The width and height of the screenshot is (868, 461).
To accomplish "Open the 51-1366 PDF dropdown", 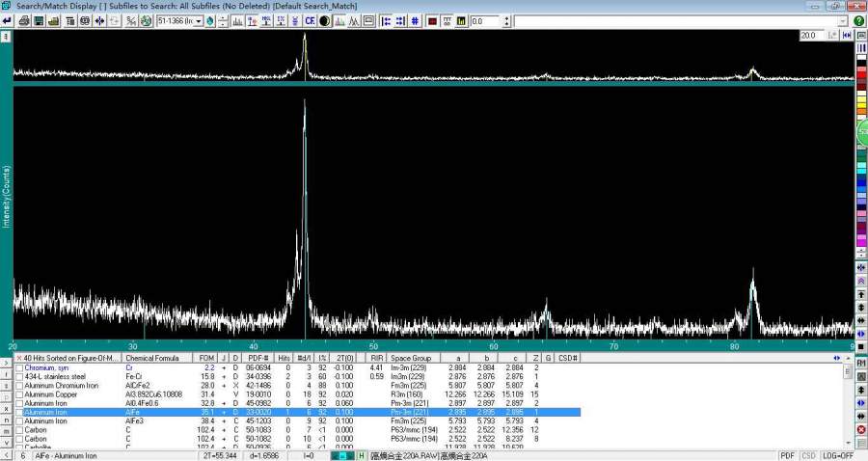I will click(x=199, y=21).
